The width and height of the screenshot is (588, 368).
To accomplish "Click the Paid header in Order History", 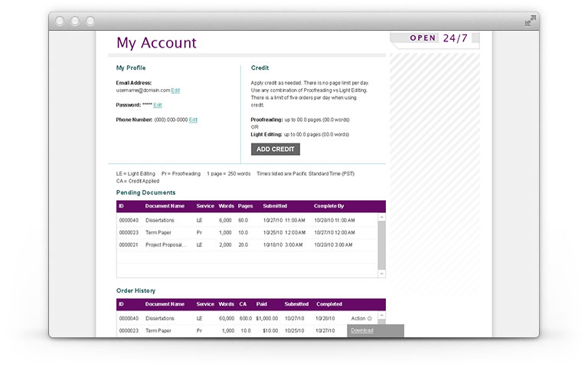I will coord(261,304).
